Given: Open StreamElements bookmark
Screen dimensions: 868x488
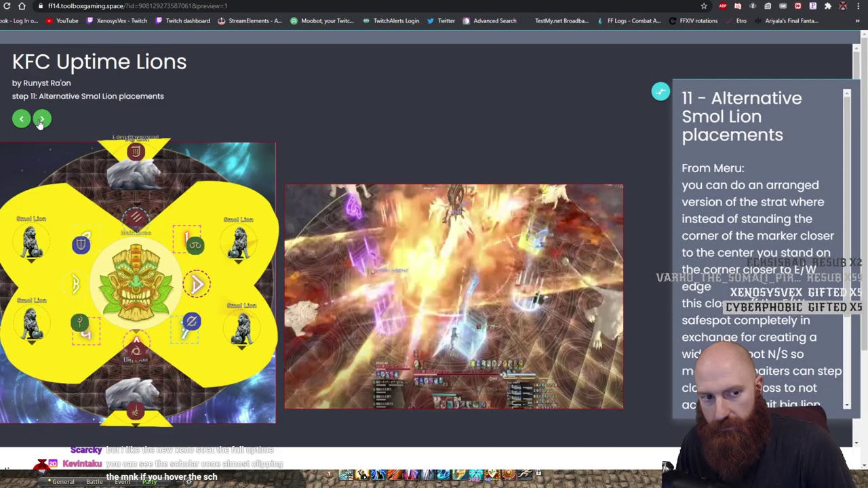Looking at the screenshot, I should 250,21.
